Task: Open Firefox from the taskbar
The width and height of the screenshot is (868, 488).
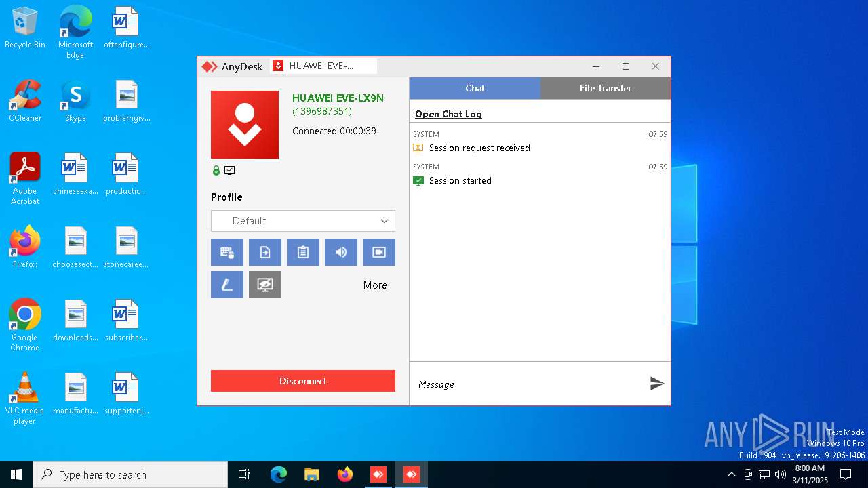Action: (x=345, y=474)
